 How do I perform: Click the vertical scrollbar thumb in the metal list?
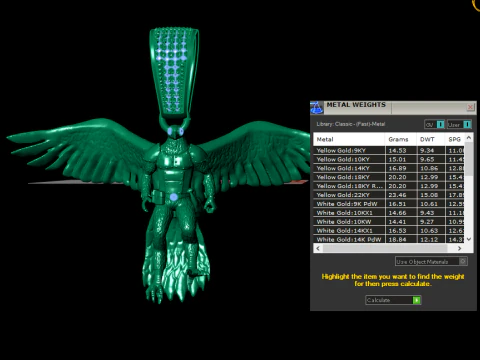point(469,158)
